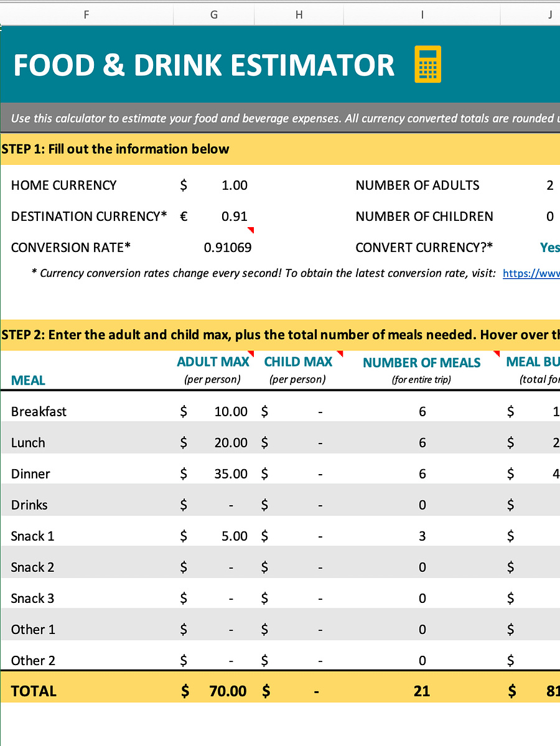The width and height of the screenshot is (560, 746).
Task: Click the Snack 1 row label
Action: [x=32, y=536]
